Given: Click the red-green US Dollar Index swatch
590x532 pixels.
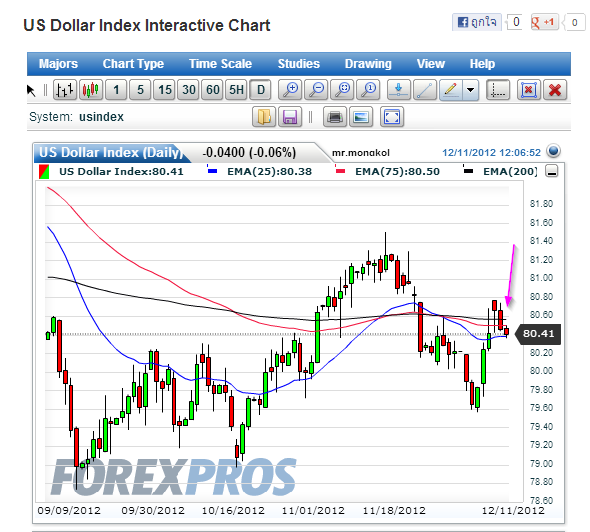Looking at the screenshot, I should pyautogui.click(x=44, y=172).
